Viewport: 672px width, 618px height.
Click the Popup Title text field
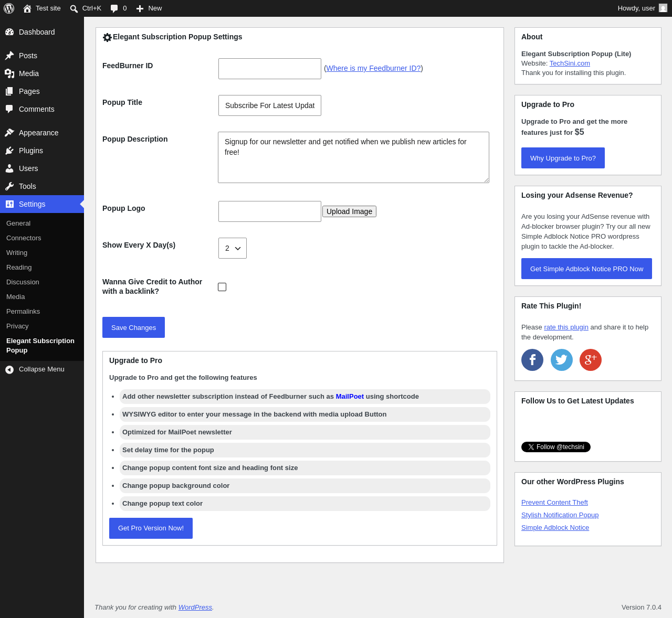click(270, 105)
